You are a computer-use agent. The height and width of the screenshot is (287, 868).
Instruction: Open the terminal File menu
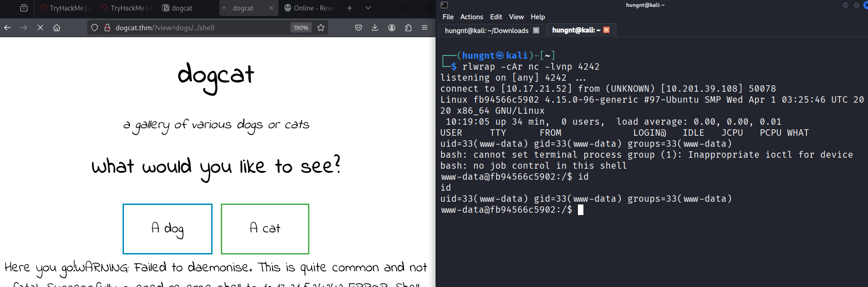click(448, 17)
